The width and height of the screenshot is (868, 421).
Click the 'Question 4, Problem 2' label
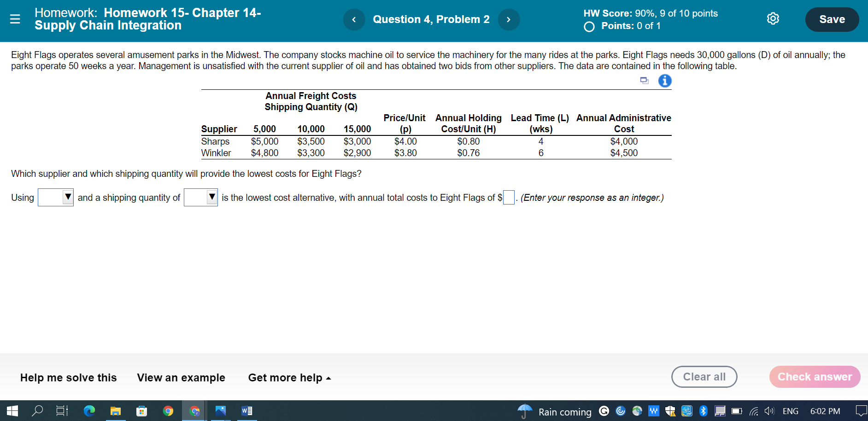pyautogui.click(x=431, y=19)
